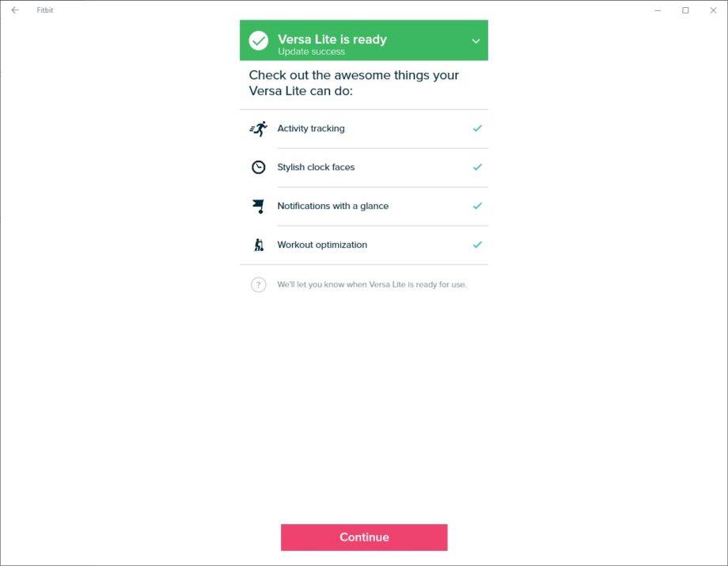Click the checkmark beside Notifications with a glance
Image resolution: width=728 pixels, height=566 pixels.
(477, 206)
